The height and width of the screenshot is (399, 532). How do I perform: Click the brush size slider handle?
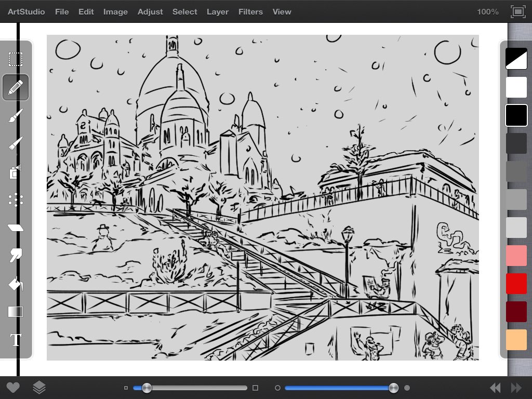147,388
